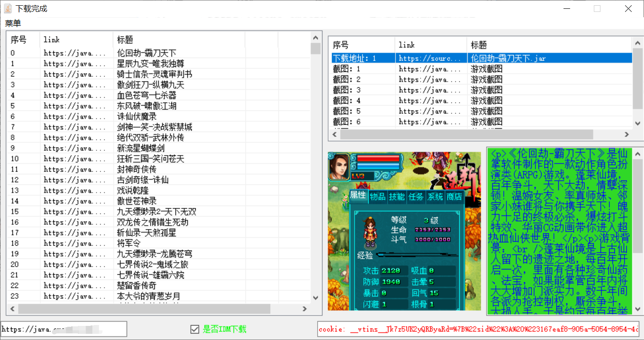Screen dimensions: 644x340
Task: Toggle the 是否IDM下载 checkbox
Action: [x=194, y=329]
